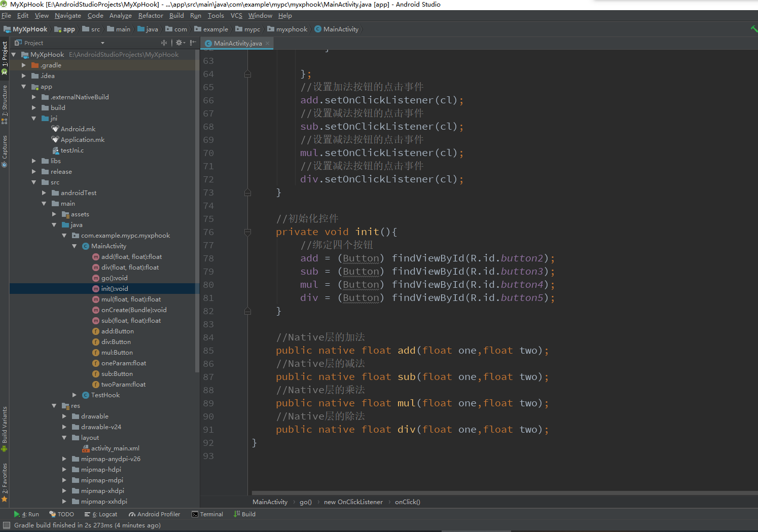Screen dimensions: 758x532
Task: Open the Logcat tool window
Action: coord(100,514)
